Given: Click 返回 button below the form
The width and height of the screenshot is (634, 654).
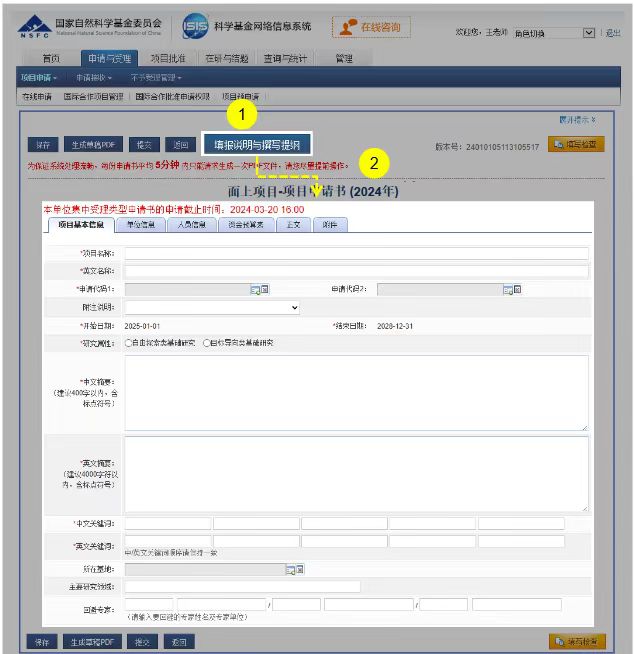Looking at the screenshot, I should coord(179,642).
